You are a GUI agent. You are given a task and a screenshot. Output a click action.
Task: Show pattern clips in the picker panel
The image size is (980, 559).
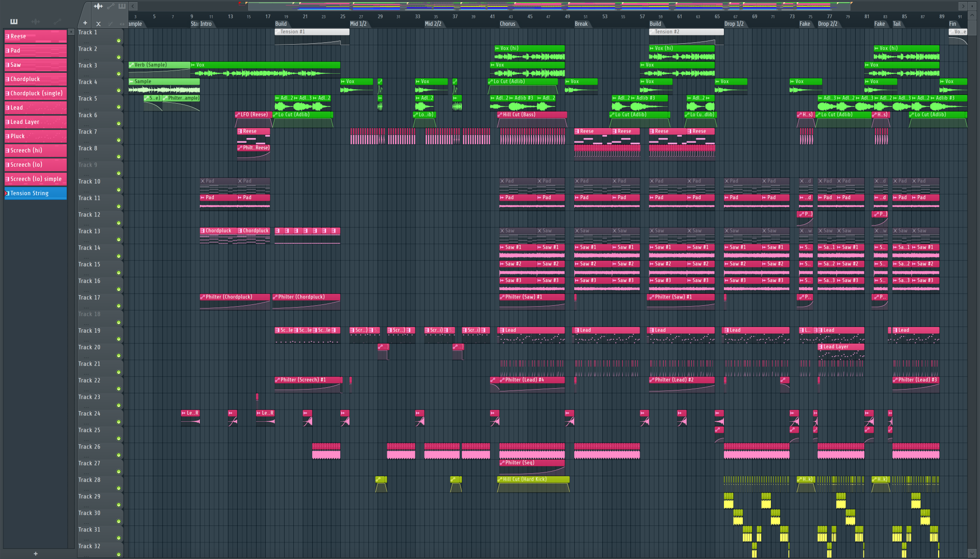coord(14,21)
